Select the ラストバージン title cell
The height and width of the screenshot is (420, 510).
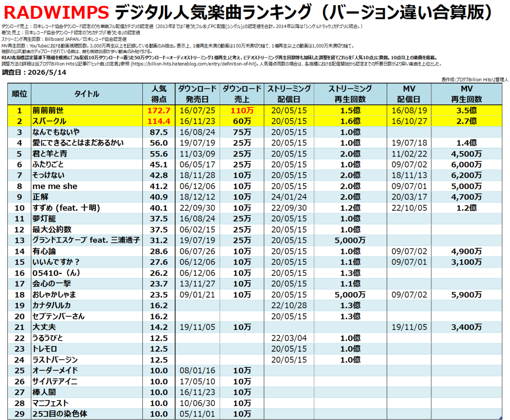88,359
